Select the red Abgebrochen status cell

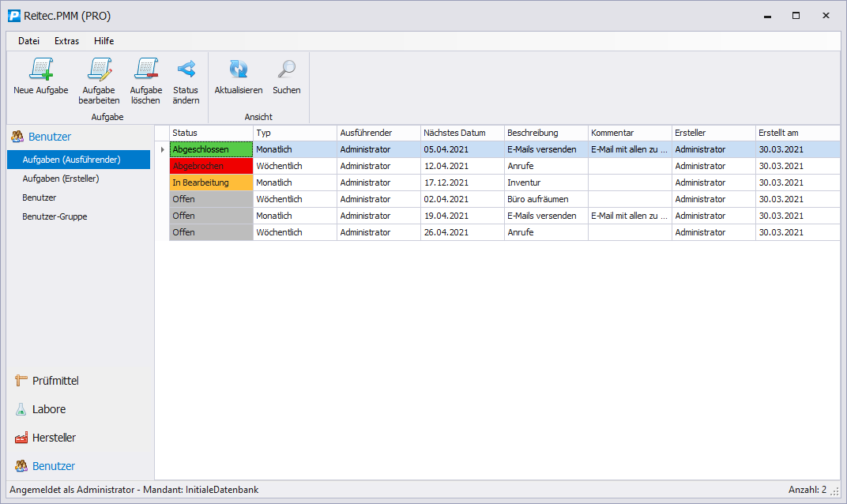coord(211,166)
